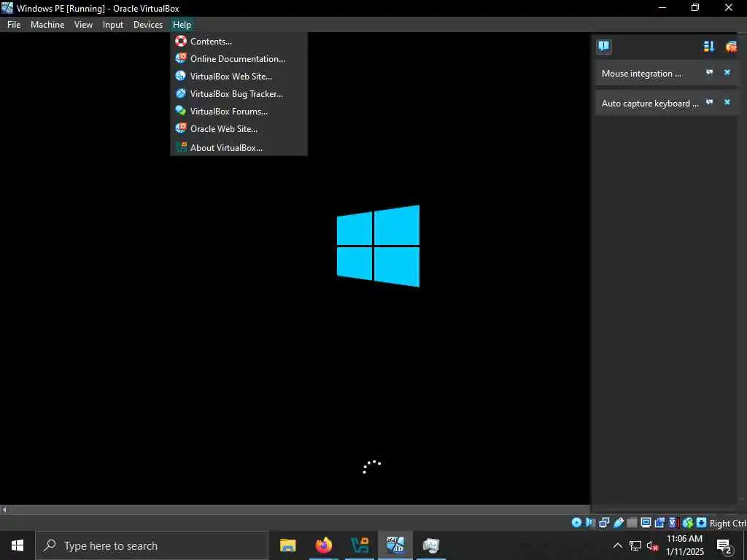Open the Machine menu
747x560 pixels.
click(47, 25)
